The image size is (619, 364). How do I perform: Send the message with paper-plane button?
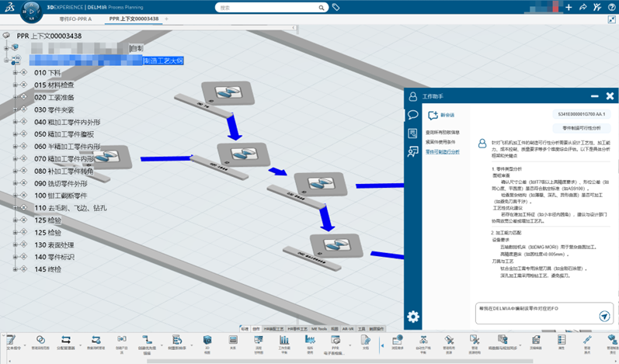[x=604, y=316]
